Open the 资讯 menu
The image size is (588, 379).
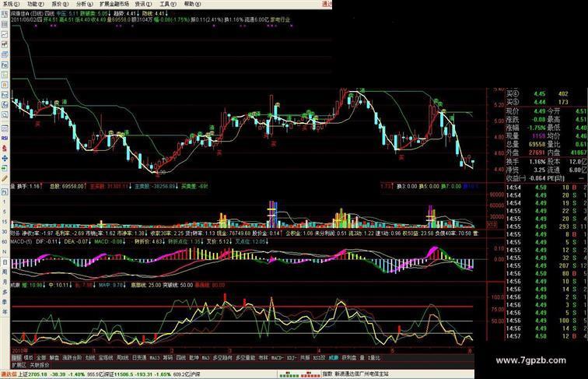tap(143, 4)
